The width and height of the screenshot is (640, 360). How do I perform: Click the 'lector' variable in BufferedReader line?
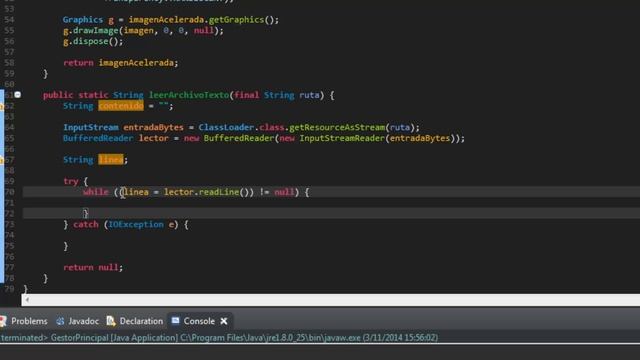154,138
